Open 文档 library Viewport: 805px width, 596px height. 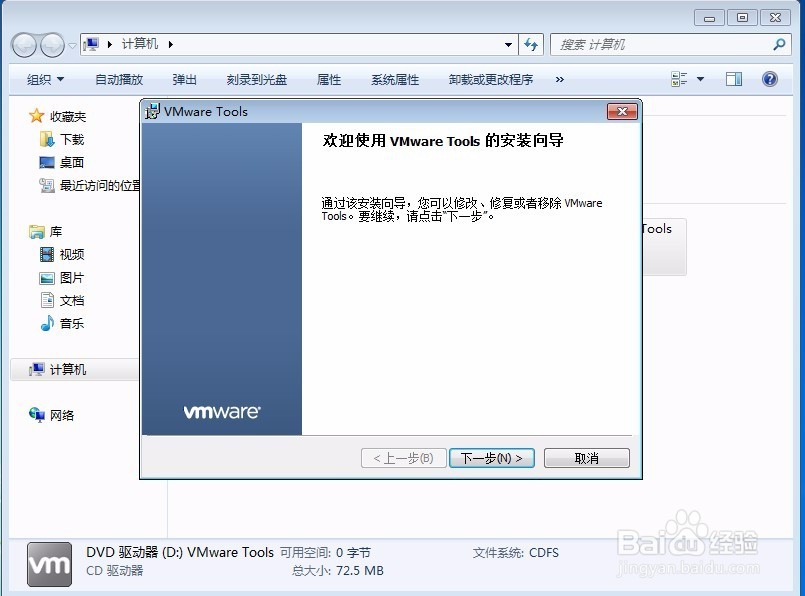[72, 300]
